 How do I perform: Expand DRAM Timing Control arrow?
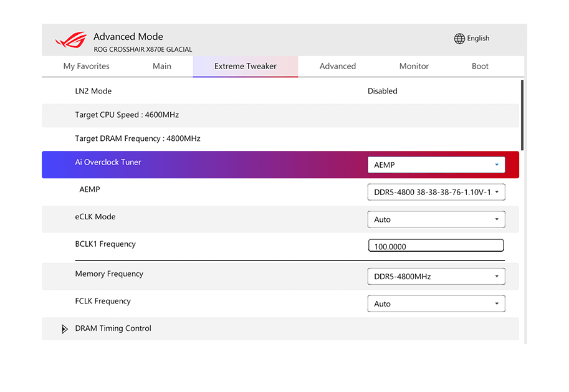point(64,329)
